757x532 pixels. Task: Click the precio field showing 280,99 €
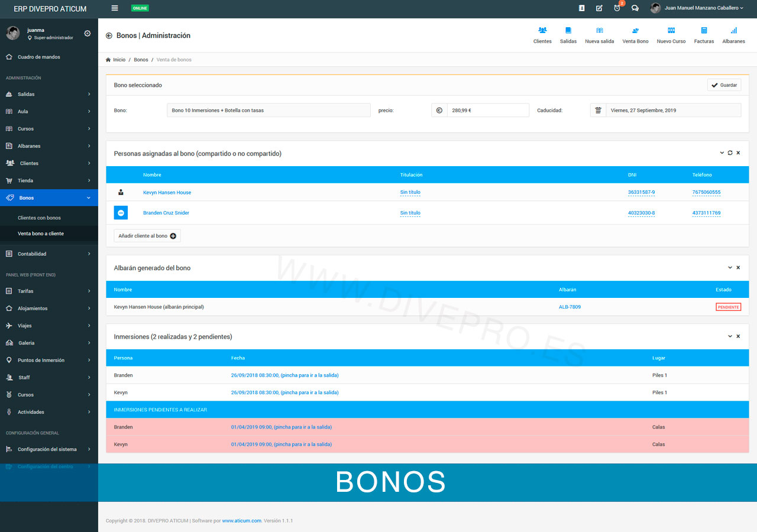488,110
